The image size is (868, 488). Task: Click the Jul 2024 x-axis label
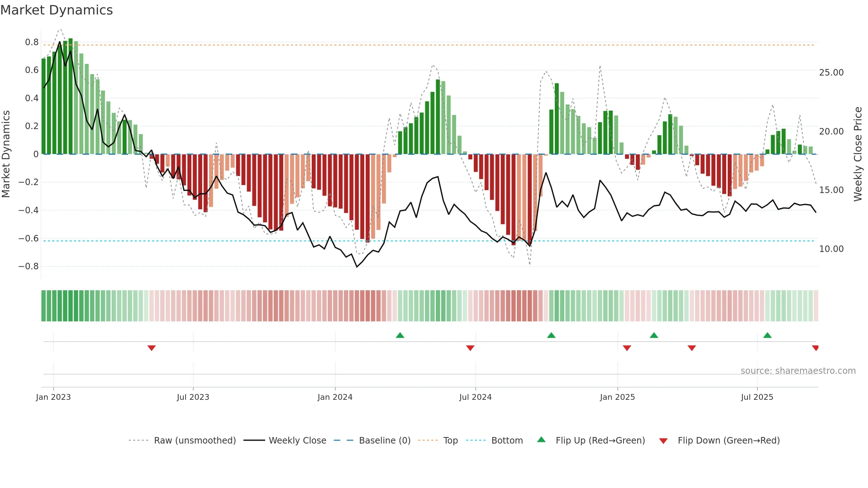click(x=476, y=397)
